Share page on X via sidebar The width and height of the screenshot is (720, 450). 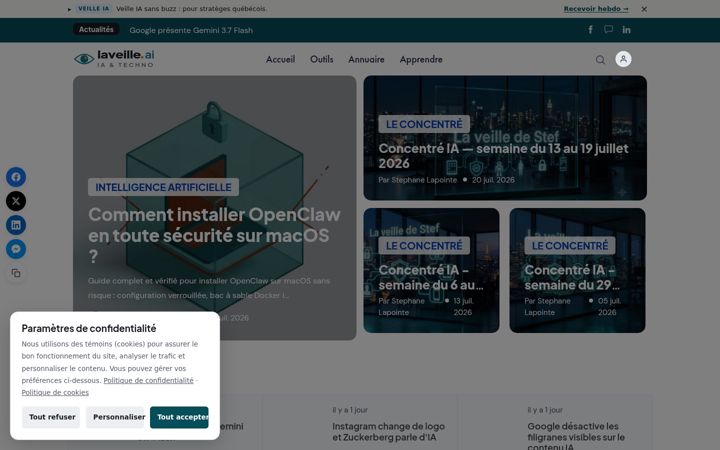coord(16,201)
